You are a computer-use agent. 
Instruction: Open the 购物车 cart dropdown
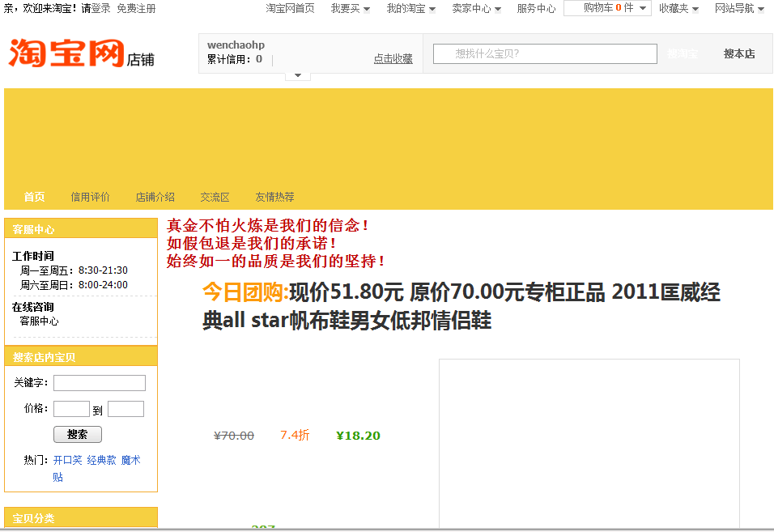point(608,8)
